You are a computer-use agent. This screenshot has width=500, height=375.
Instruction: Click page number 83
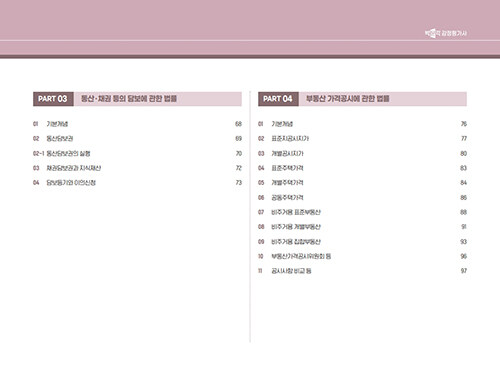click(463, 168)
